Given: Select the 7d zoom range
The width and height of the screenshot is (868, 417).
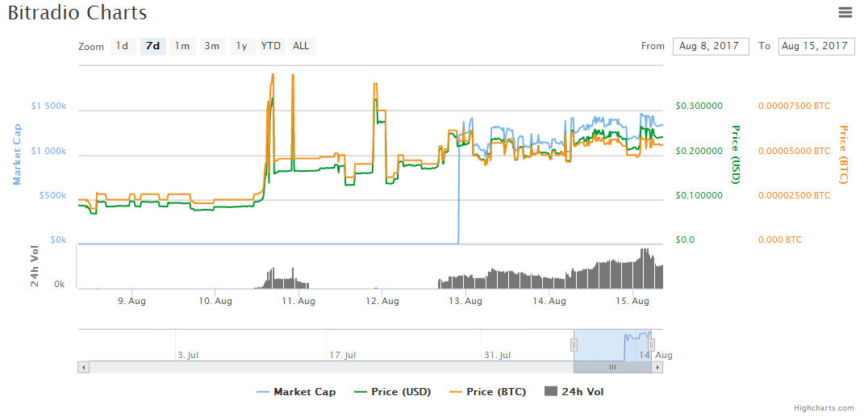Looking at the screenshot, I should click(152, 46).
